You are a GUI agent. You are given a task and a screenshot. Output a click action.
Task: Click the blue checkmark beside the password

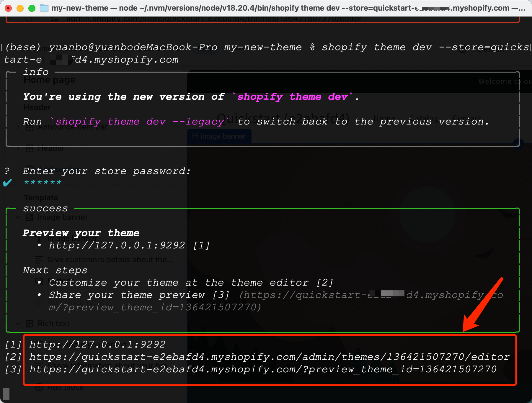click(7, 183)
